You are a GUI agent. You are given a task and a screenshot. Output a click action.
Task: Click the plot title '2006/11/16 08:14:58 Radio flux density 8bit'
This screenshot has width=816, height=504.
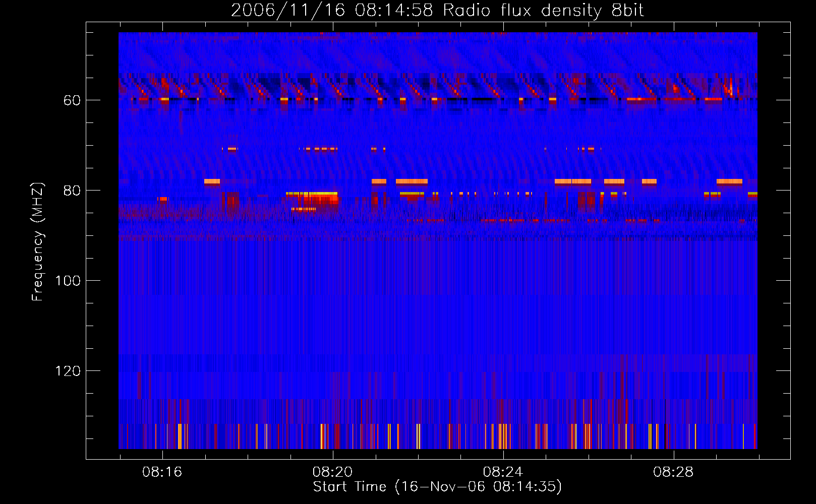pyautogui.click(x=438, y=11)
